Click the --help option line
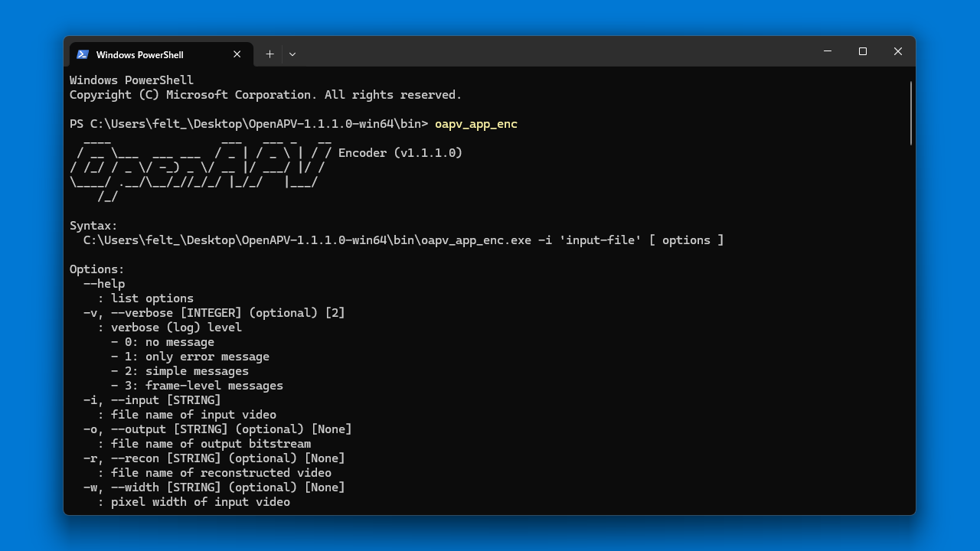The image size is (980, 551). tap(104, 284)
